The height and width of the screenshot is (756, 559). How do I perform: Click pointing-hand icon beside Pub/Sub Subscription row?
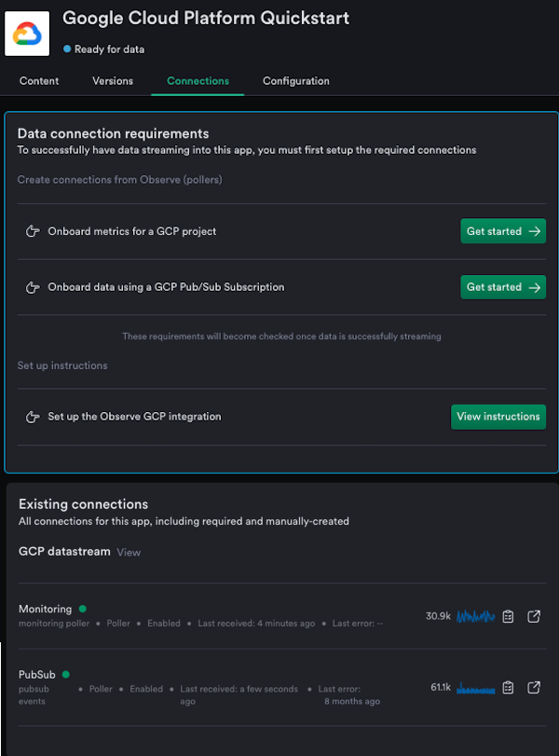[33, 287]
